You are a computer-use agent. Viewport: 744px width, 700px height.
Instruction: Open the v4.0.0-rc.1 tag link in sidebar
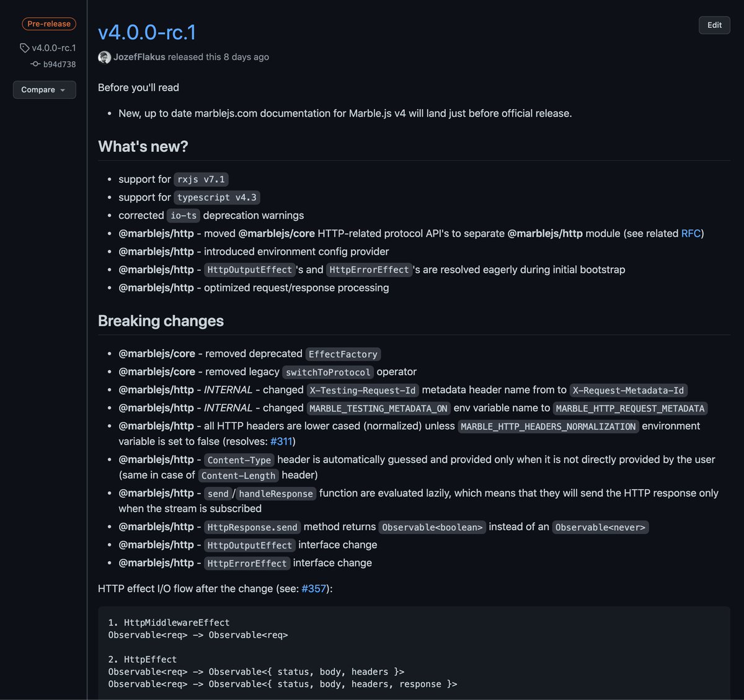coord(54,48)
